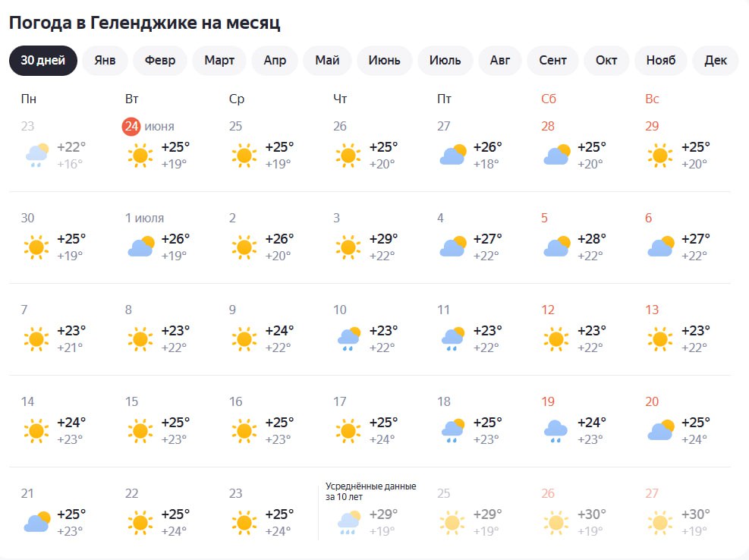Open the Янв month tab
Screen dimensions: 749x560
click(x=105, y=60)
